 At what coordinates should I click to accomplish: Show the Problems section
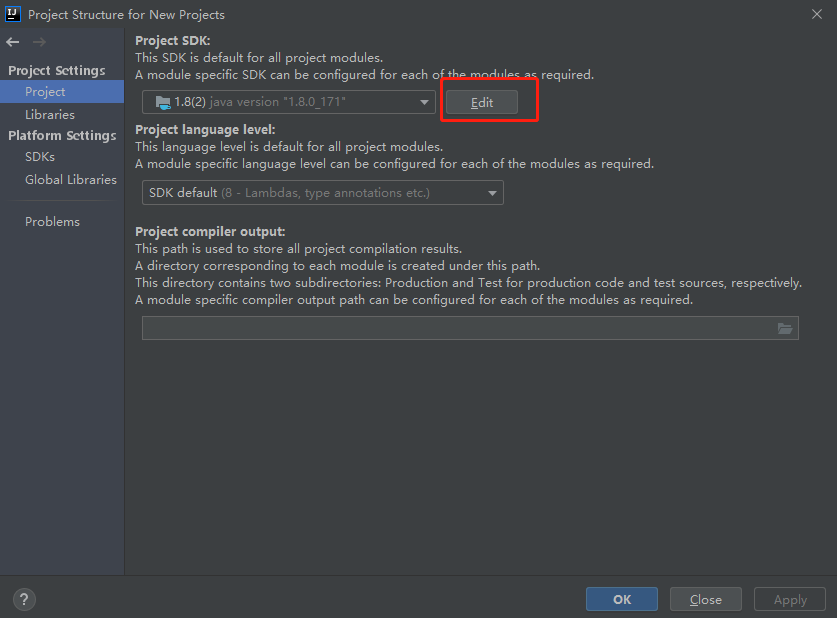(x=52, y=221)
